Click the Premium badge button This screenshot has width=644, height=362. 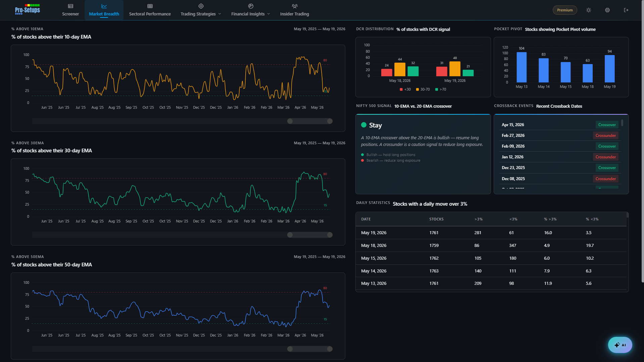pyautogui.click(x=565, y=10)
